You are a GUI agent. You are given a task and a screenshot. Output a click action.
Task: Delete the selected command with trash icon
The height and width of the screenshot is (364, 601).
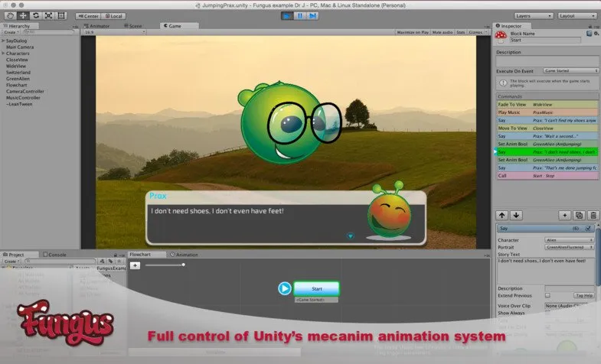(593, 216)
